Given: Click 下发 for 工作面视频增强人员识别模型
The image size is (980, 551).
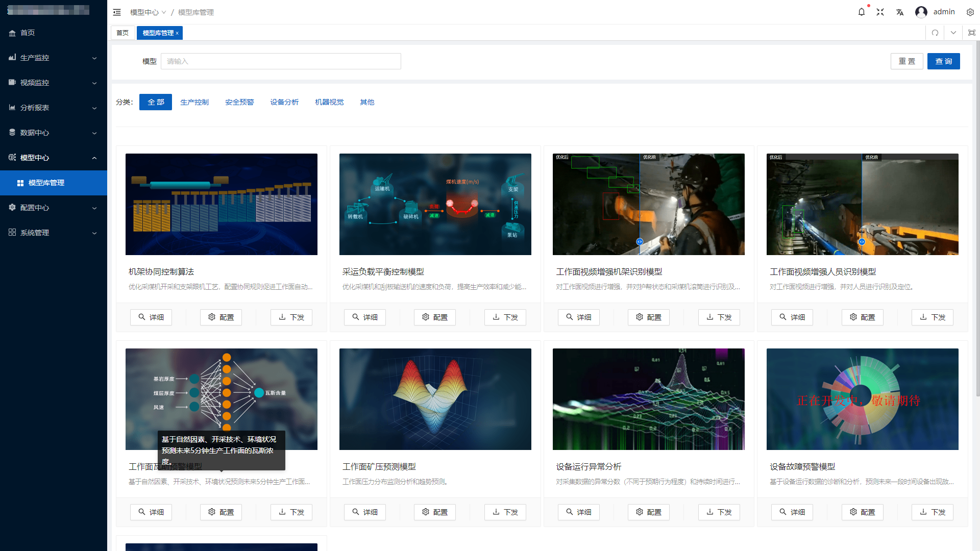Looking at the screenshot, I should pos(933,317).
